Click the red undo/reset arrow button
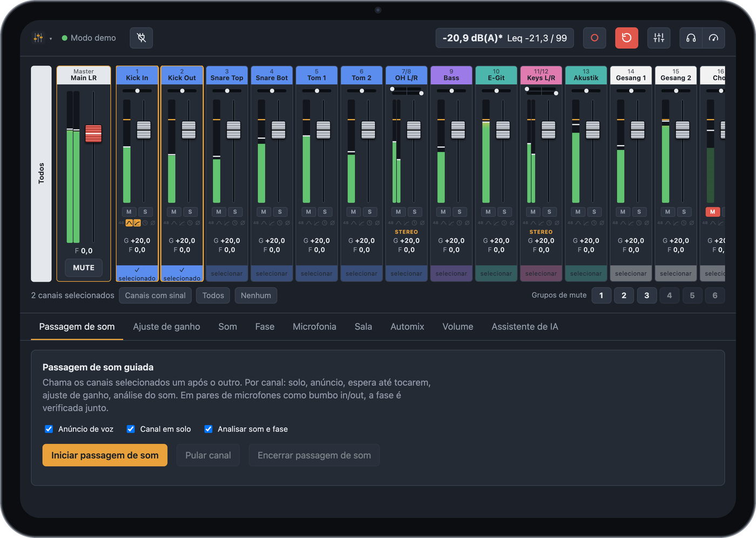This screenshot has width=756, height=538. (626, 38)
